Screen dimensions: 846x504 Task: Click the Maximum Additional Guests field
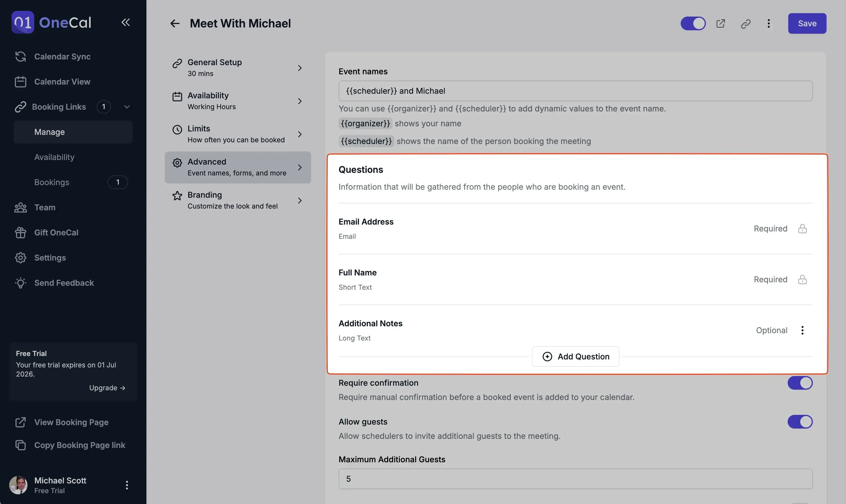(x=575, y=479)
